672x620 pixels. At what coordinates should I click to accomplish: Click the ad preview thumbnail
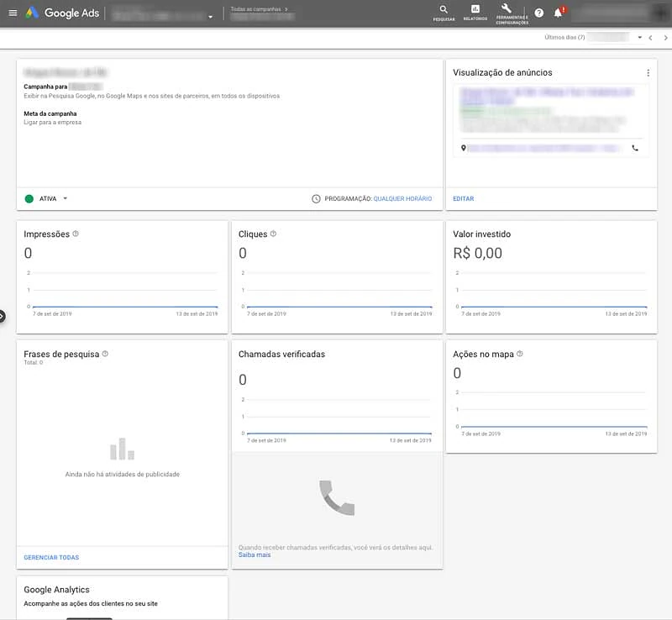[x=551, y=120]
